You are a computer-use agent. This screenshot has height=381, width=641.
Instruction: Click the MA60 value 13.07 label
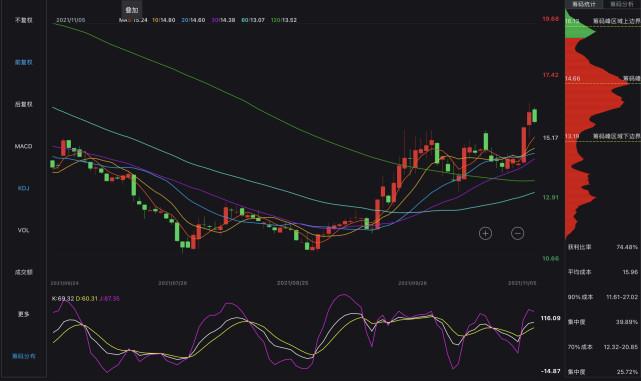(x=253, y=20)
